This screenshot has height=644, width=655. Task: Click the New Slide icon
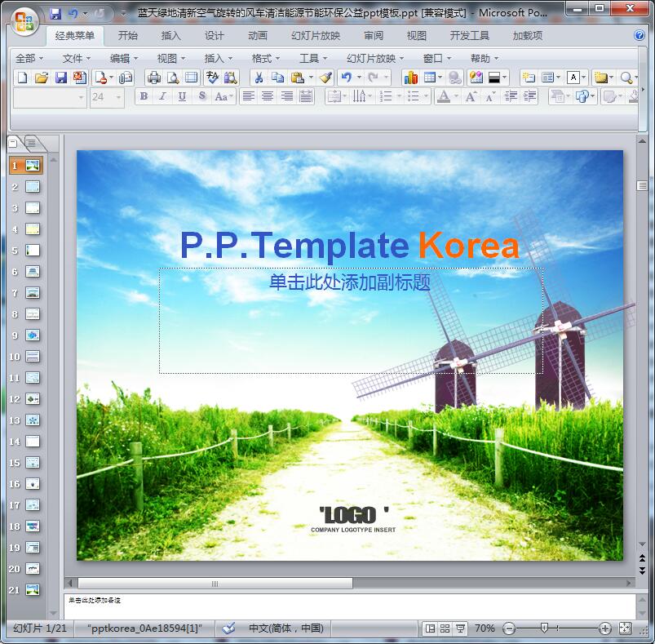pos(529,78)
